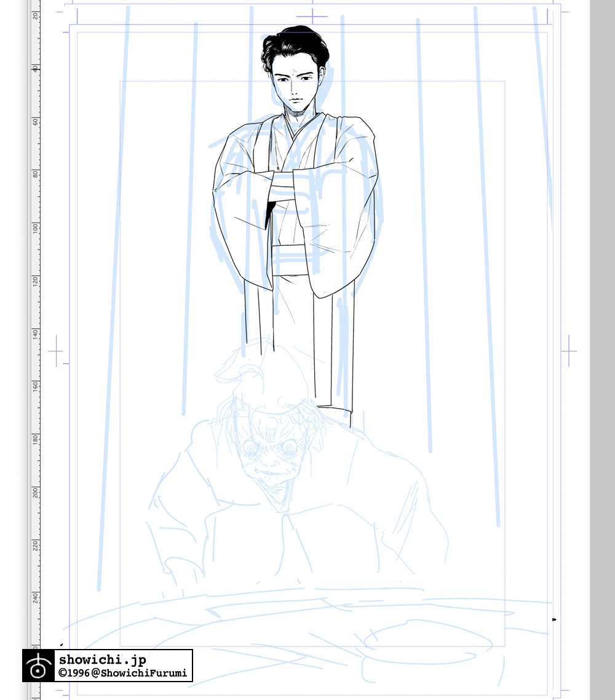Click the top center registration cross mark
Image resolution: width=615 pixels, height=700 pixels.
pos(312,17)
